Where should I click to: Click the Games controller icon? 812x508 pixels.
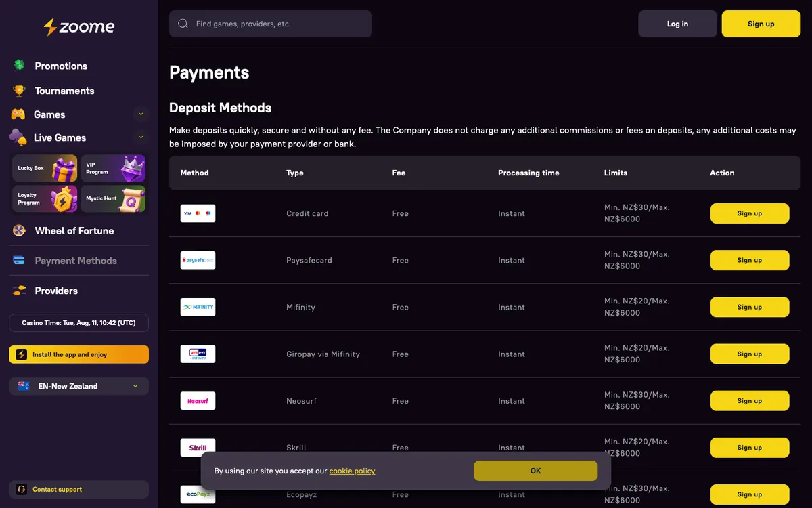(18, 114)
